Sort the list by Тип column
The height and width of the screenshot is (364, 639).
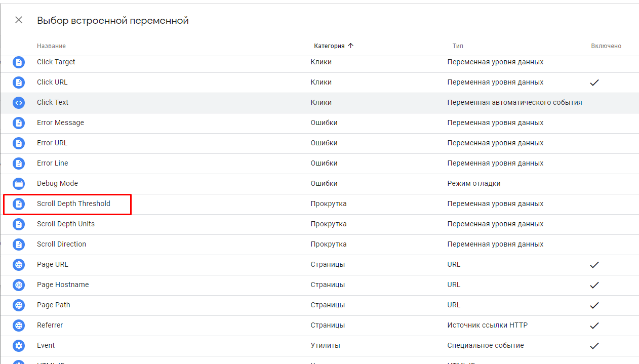458,46
